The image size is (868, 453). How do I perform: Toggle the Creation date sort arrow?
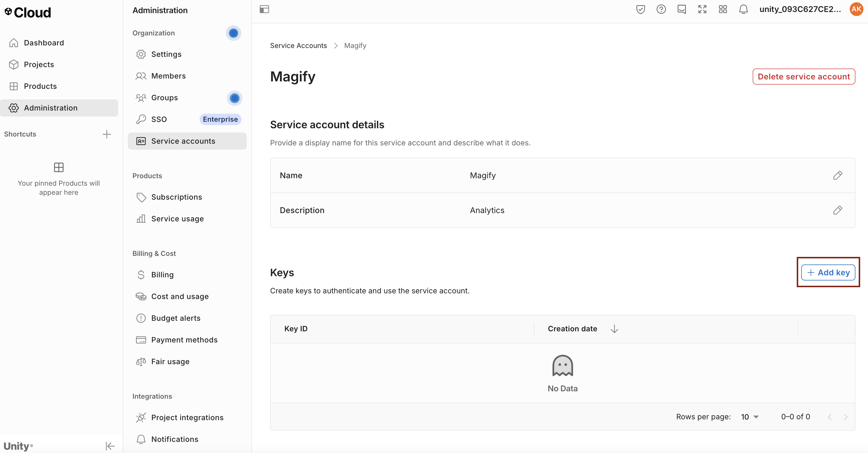[614, 329]
